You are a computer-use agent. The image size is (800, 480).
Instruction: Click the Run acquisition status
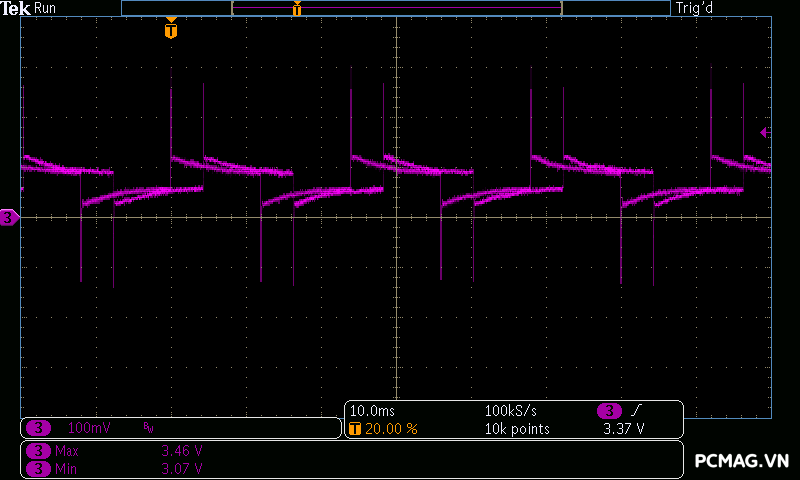click(46, 8)
